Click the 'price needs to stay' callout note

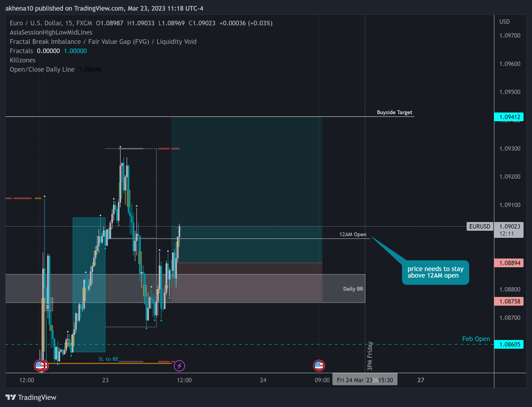tap(435, 272)
